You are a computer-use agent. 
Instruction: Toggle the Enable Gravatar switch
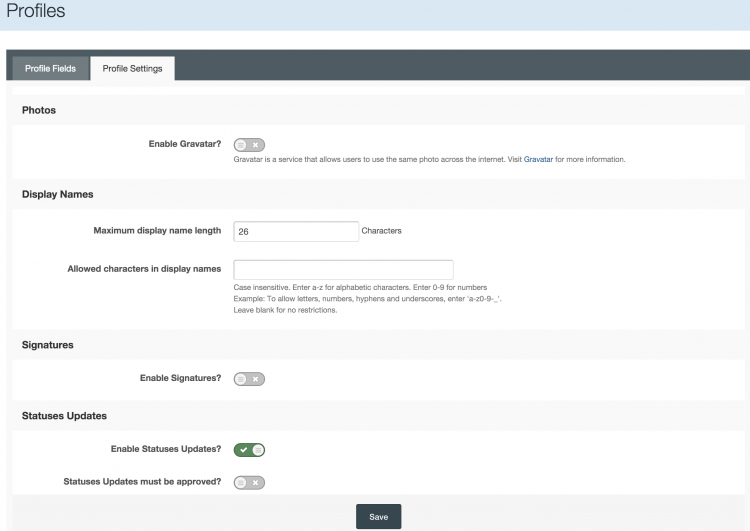click(x=249, y=144)
